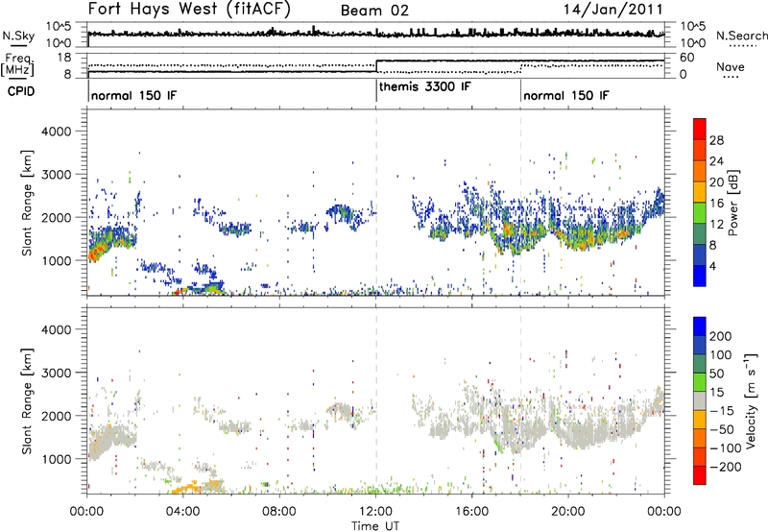Click the red top segment of Power colorbar
This screenshot has width=768, height=532.
pyautogui.click(x=700, y=130)
